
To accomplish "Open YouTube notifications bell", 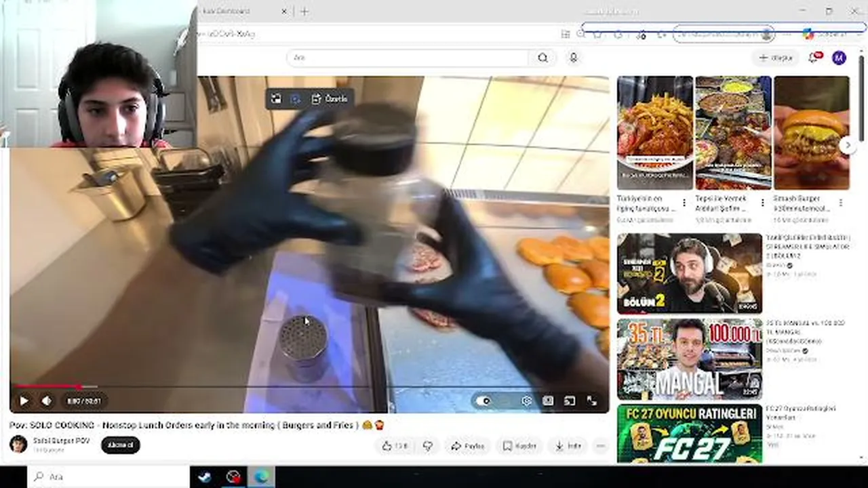I will coord(814,58).
